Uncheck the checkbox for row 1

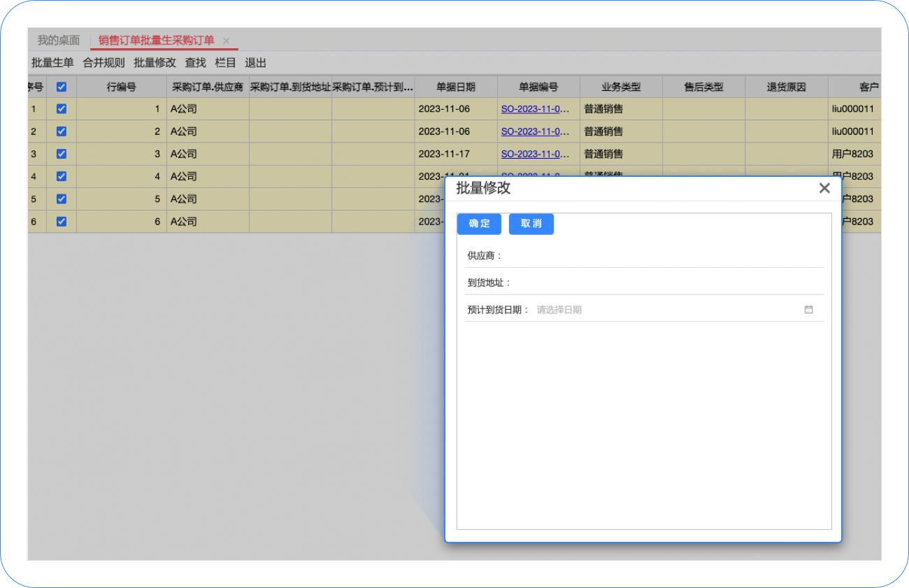[x=62, y=109]
